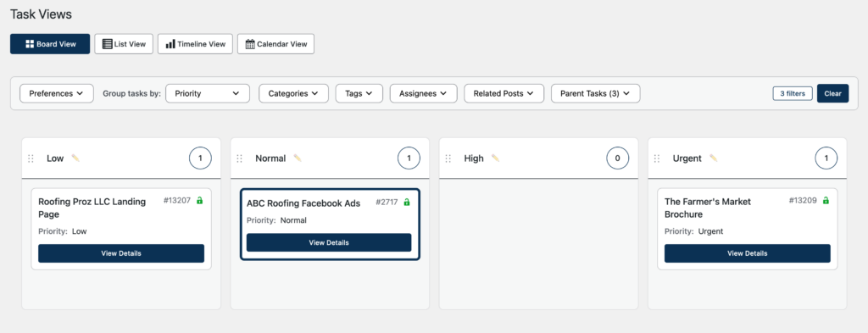Open the Preferences dropdown
This screenshot has height=333, width=868.
(57, 93)
